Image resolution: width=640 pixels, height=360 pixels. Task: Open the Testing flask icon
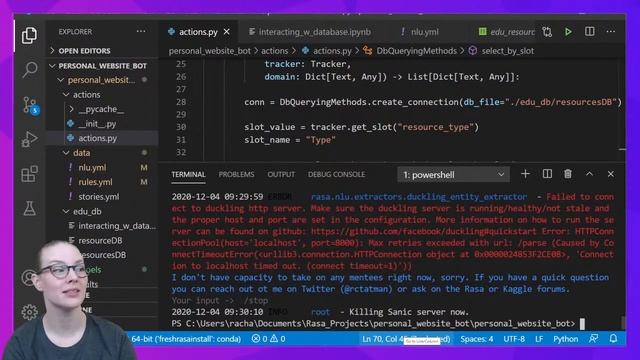[x=29, y=208]
